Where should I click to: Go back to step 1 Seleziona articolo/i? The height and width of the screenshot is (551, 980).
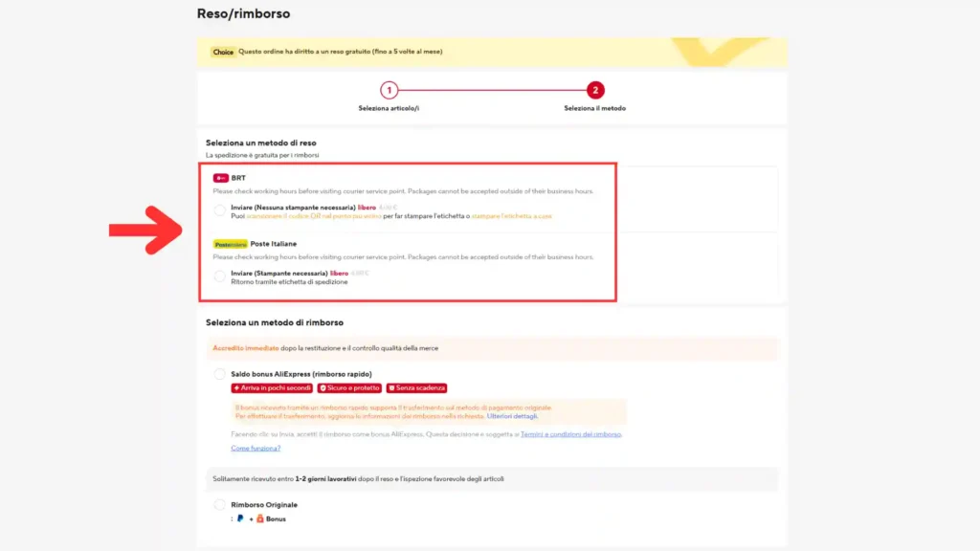pos(389,90)
